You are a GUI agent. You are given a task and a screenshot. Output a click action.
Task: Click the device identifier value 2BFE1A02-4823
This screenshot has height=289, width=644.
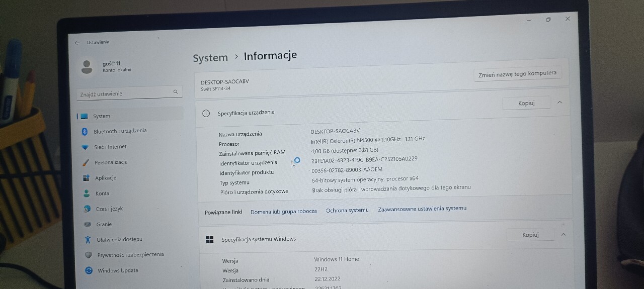[364, 160]
